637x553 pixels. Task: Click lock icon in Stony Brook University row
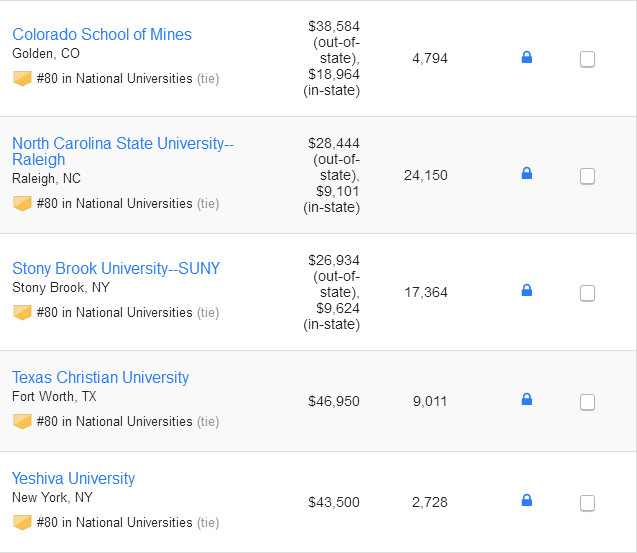point(527,291)
